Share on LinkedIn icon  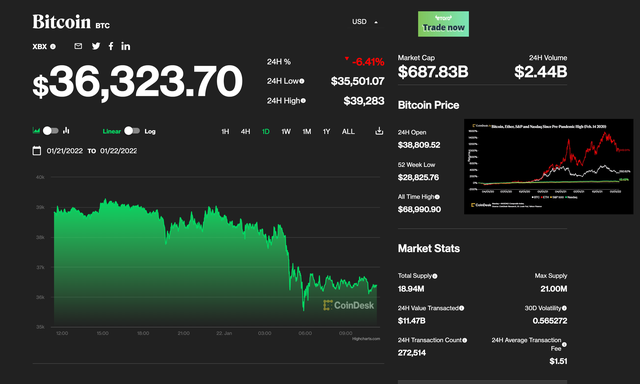(x=126, y=46)
